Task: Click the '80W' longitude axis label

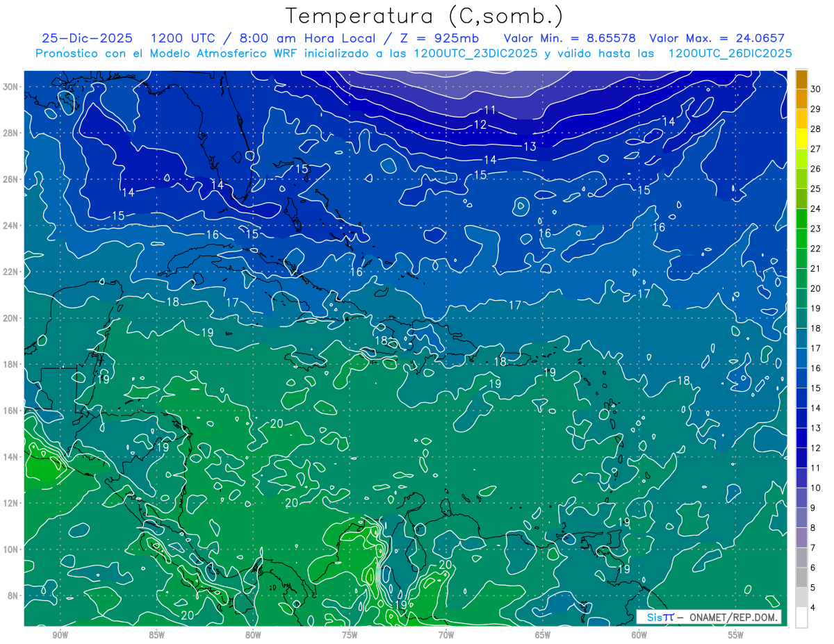Action: click(253, 636)
